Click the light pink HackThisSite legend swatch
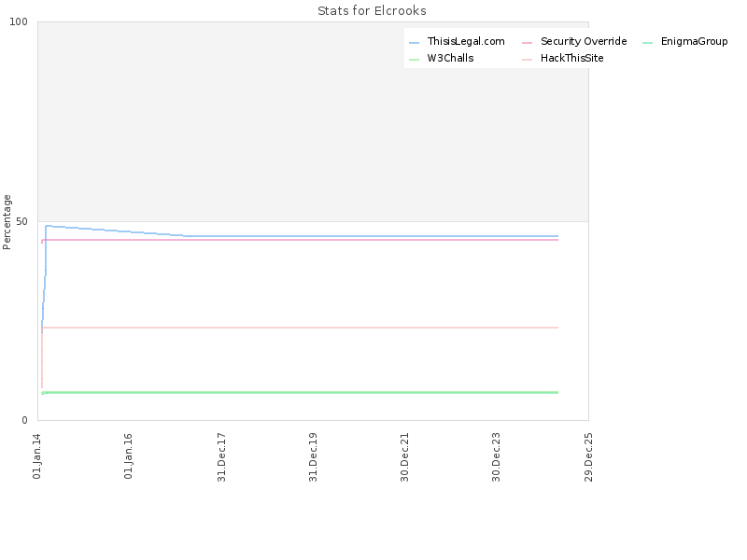 click(x=527, y=60)
